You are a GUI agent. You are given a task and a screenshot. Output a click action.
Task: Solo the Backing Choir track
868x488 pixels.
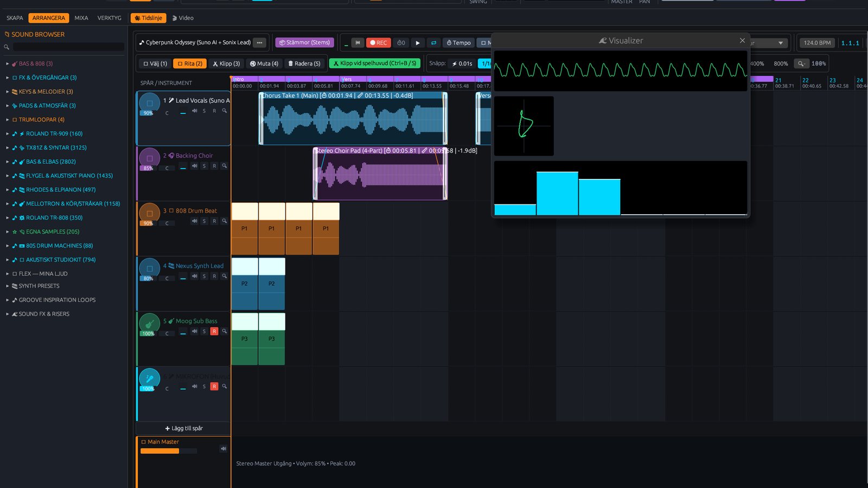click(x=204, y=166)
